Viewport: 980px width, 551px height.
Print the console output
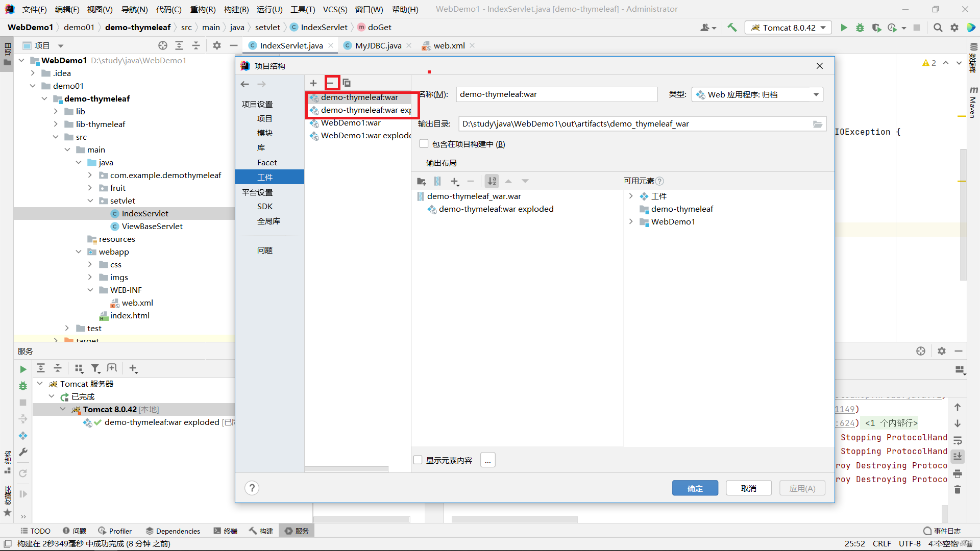coord(958,473)
